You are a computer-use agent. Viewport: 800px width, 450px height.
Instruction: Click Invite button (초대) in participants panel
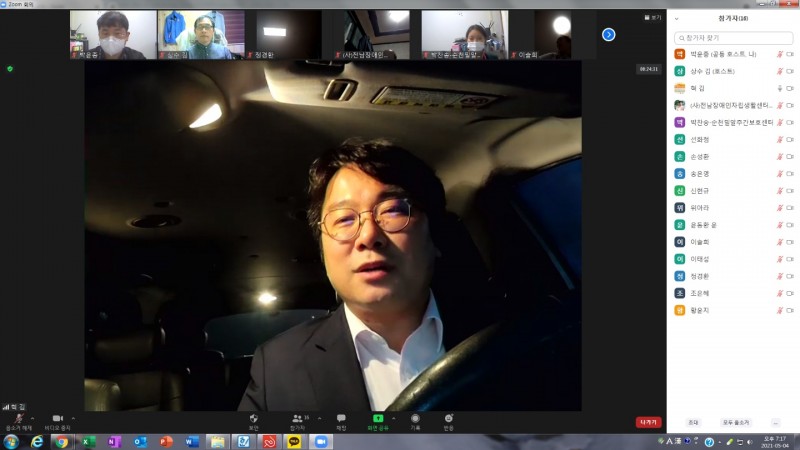(693, 422)
